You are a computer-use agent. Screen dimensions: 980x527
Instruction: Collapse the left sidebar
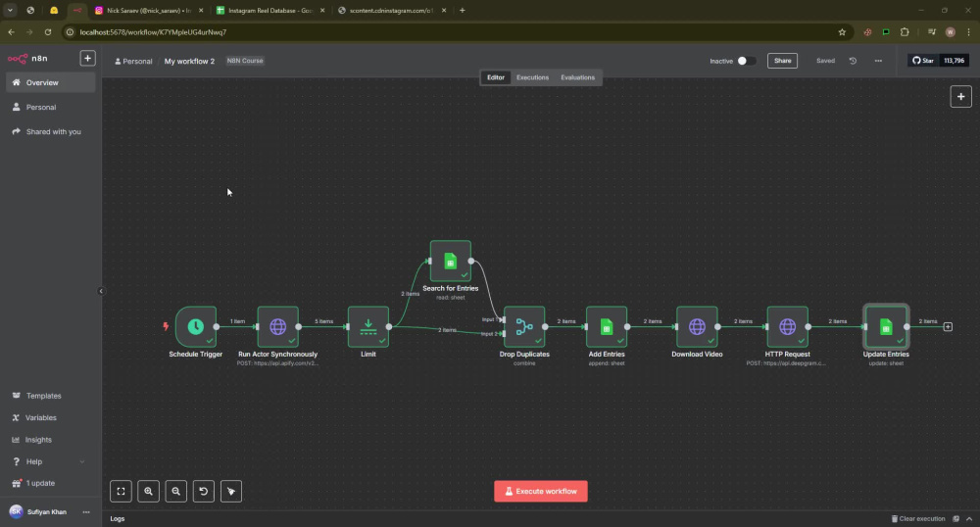coord(101,291)
